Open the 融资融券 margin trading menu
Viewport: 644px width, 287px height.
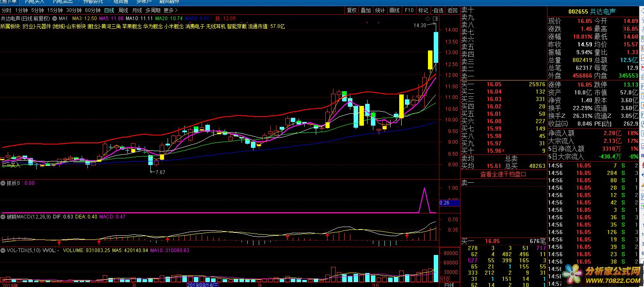170,2
